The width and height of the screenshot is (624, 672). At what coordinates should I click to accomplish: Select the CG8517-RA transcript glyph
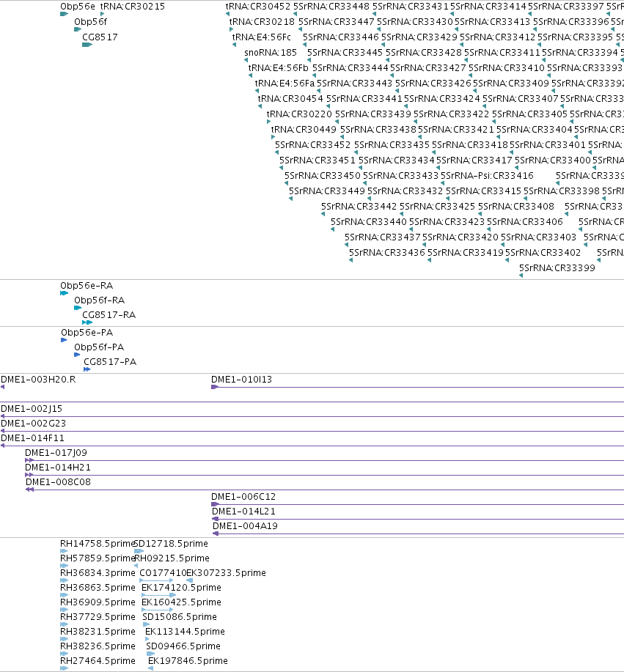tap(87, 322)
